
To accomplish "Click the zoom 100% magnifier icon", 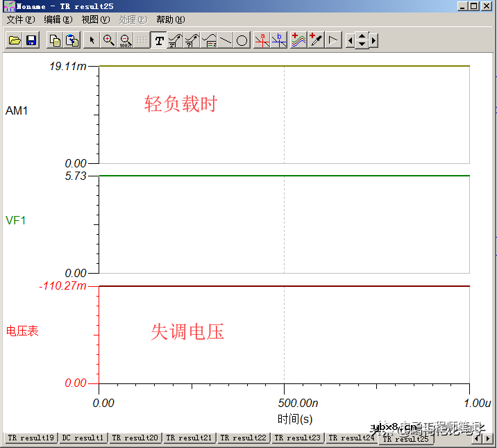I will coord(126,41).
